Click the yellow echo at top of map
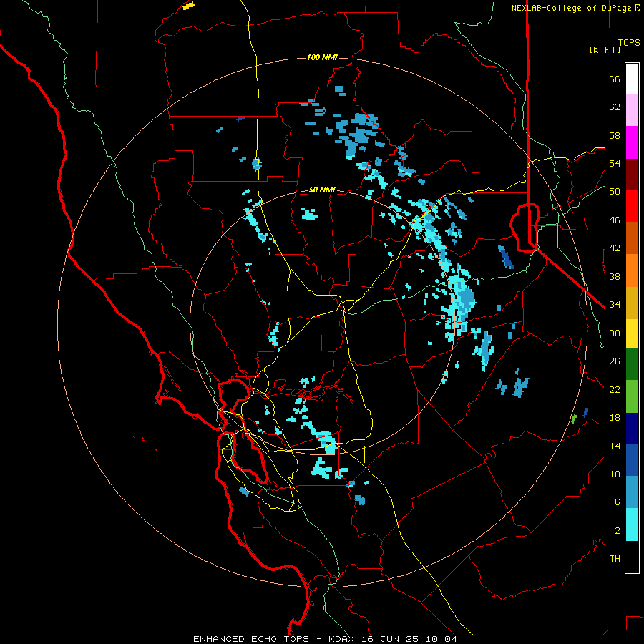This screenshot has height=644, width=644. point(188,6)
